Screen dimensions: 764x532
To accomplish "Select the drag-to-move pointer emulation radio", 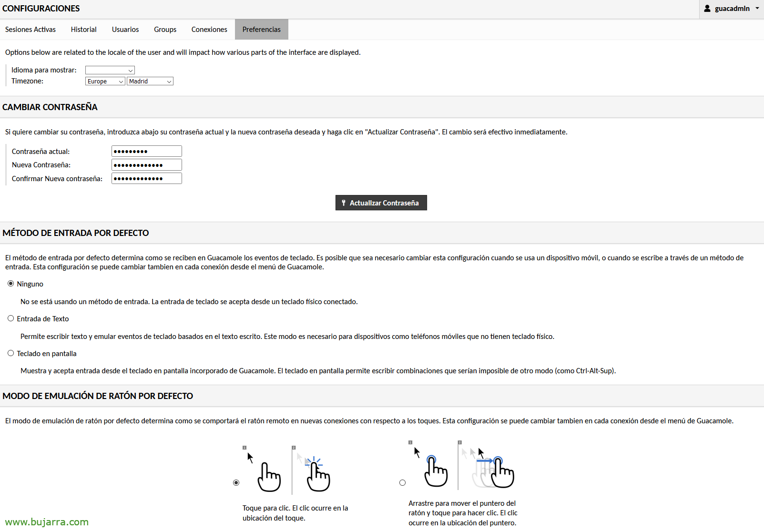I will (402, 483).
